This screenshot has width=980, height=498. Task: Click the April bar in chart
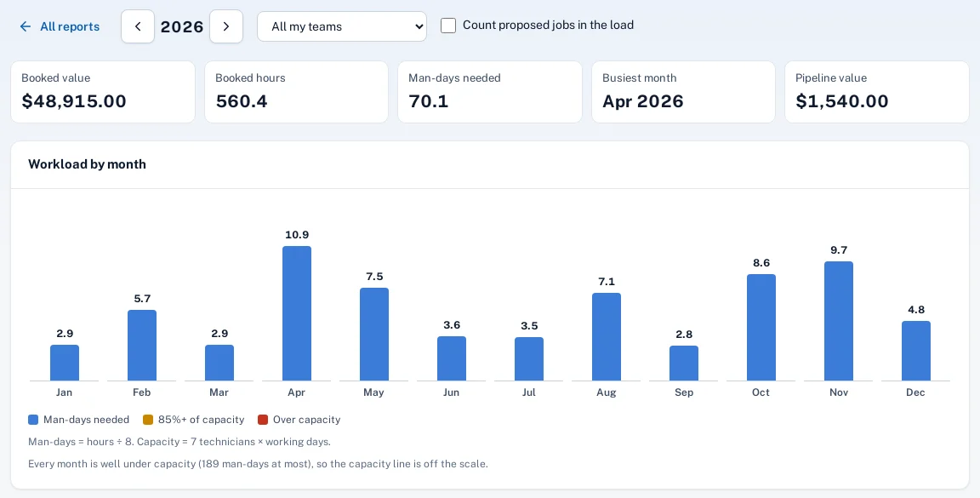coord(297,313)
